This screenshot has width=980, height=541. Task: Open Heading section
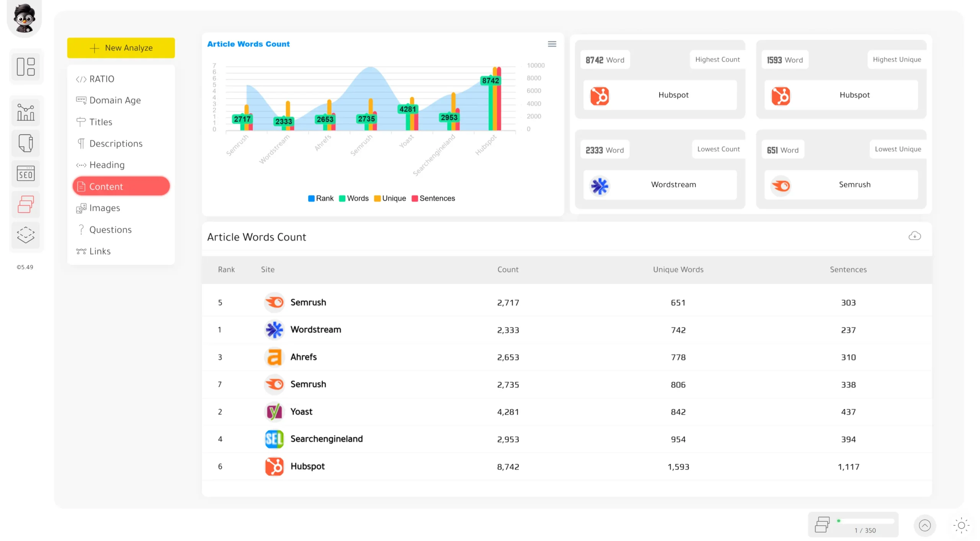click(x=121, y=165)
